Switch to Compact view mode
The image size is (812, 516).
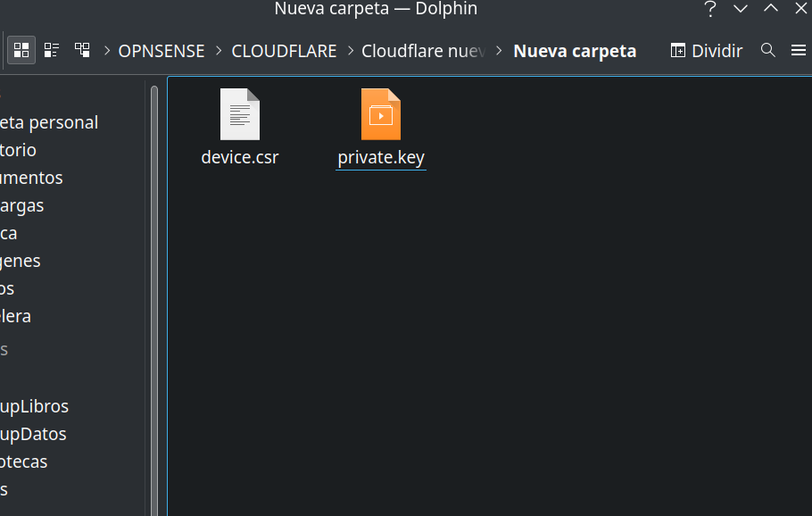click(x=52, y=50)
